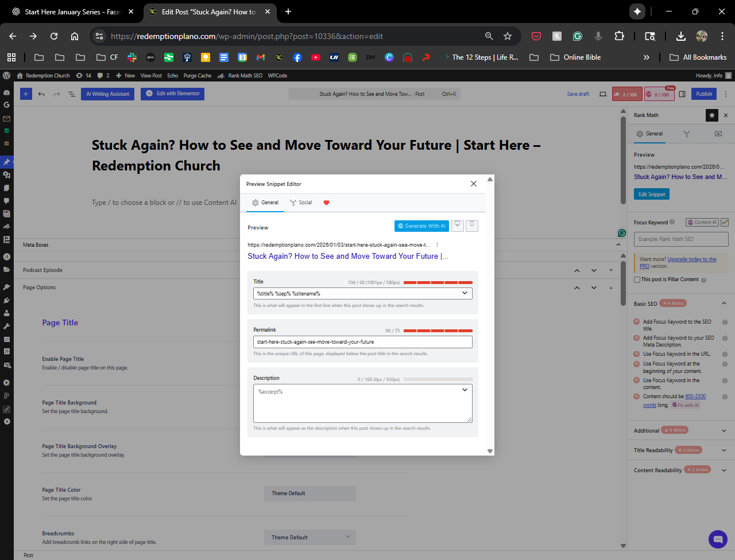Viewport: 735px width, 560px height.
Task: Toggle the settings sidebar panel icon
Action: click(x=682, y=94)
